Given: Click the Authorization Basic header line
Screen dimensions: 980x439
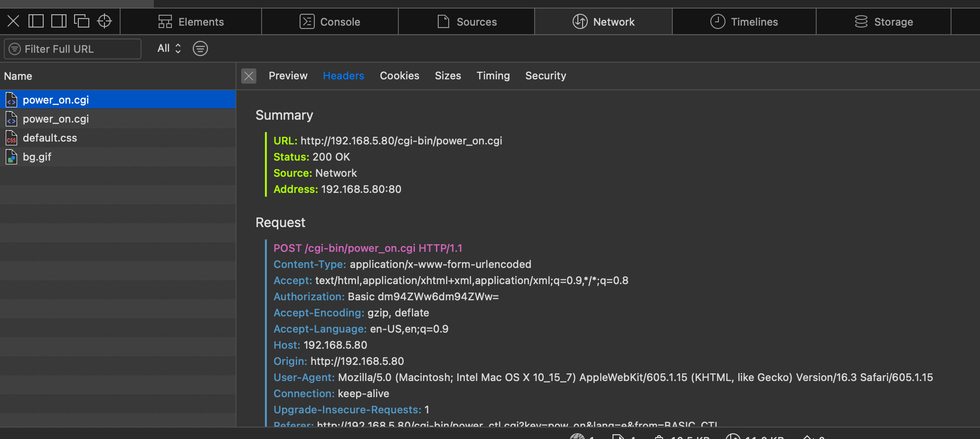Looking at the screenshot, I should click(x=386, y=296).
